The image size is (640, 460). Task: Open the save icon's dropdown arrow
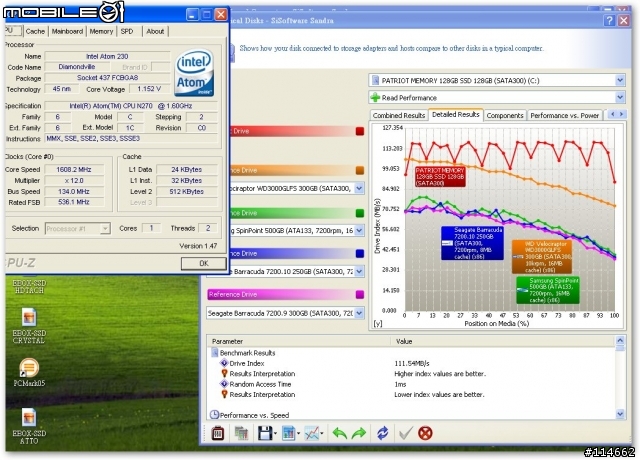[x=276, y=433]
